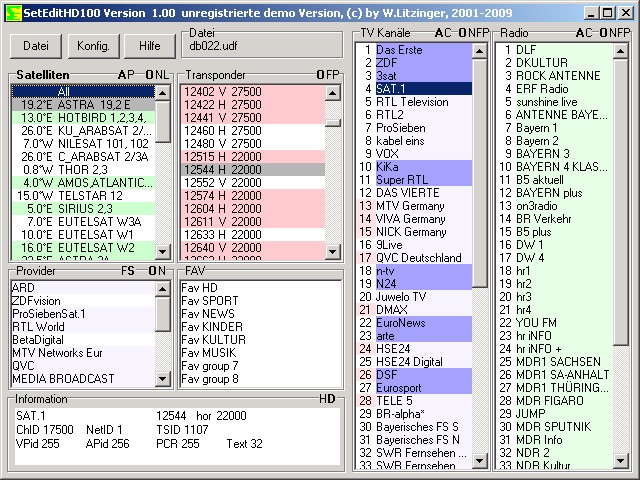Select transponder 12633 H 22000

click(x=253, y=235)
